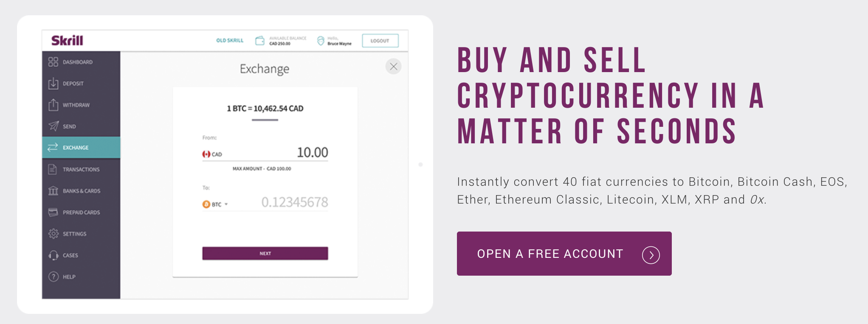Click the Cases headset icon
The image size is (868, 324).
[x=53, y=255]
